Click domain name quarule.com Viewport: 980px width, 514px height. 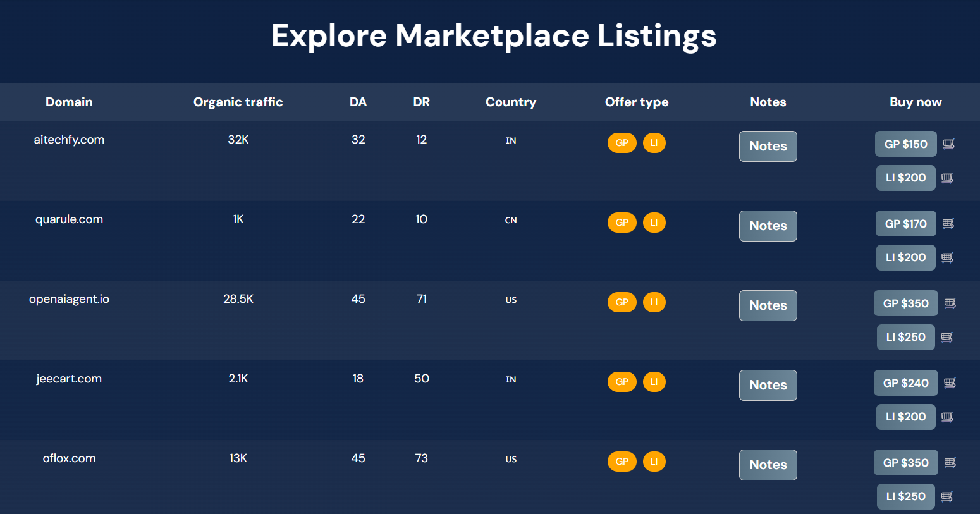(69, 219)
